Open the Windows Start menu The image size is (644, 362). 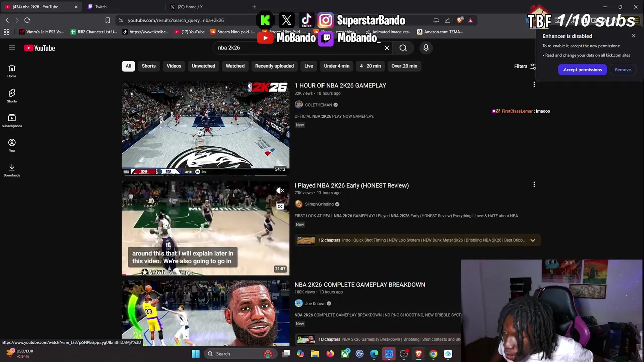coord(196,354)
